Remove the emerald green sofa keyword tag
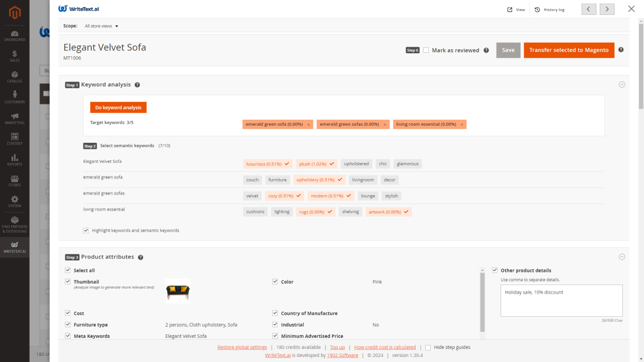Viewport: 644px width, 362px height. click(x=308, y=125)
